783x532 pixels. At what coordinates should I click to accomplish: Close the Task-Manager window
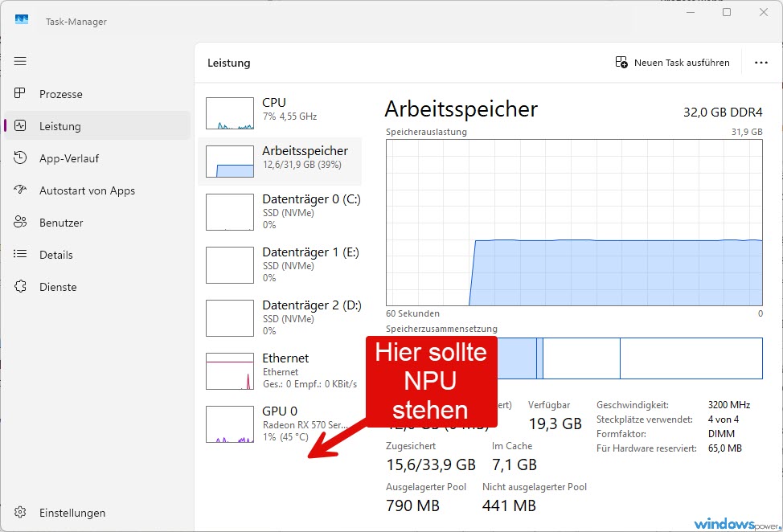point(764,12)
